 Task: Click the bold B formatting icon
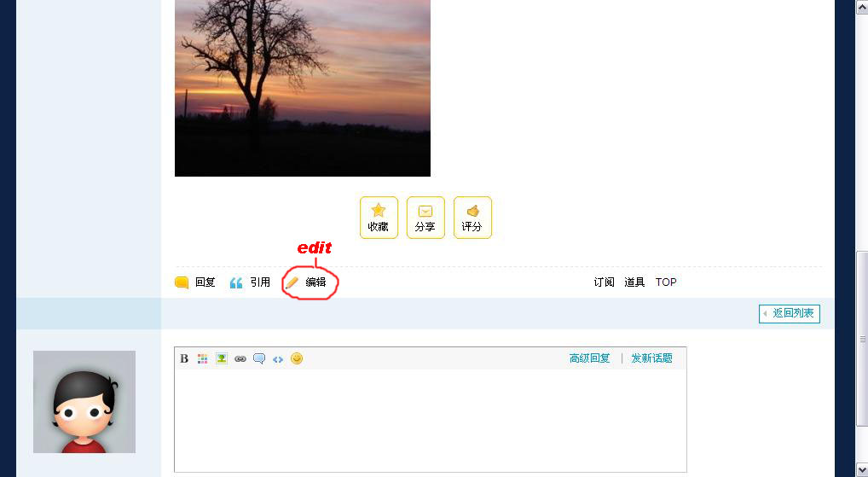184,358
